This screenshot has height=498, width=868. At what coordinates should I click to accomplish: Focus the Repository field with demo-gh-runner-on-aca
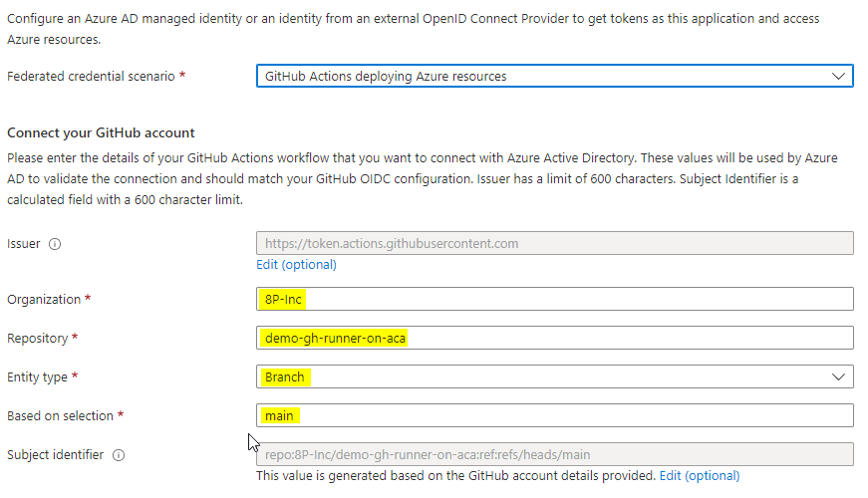(x=554, y=338)
